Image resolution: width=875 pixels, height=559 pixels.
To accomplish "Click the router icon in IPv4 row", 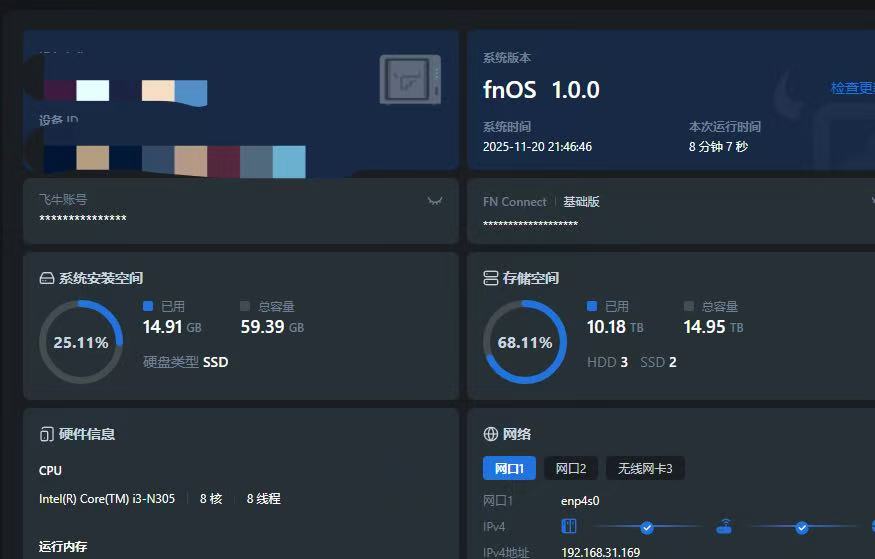I will click(x=724, y=526).
